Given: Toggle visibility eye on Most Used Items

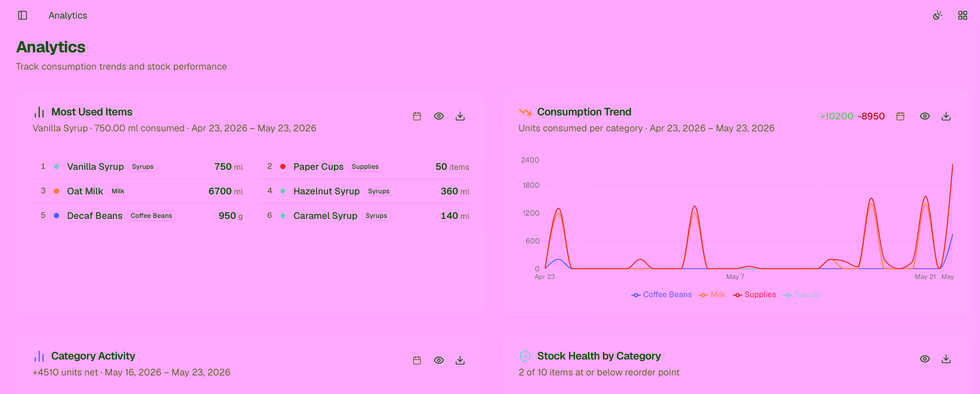Looking at the screenshot, I should [438, 116].
